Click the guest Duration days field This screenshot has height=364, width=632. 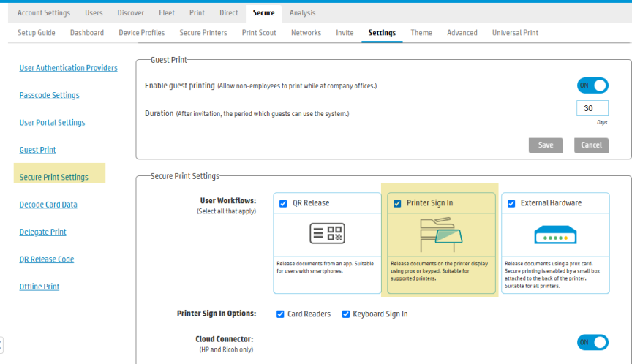point(592,108)
